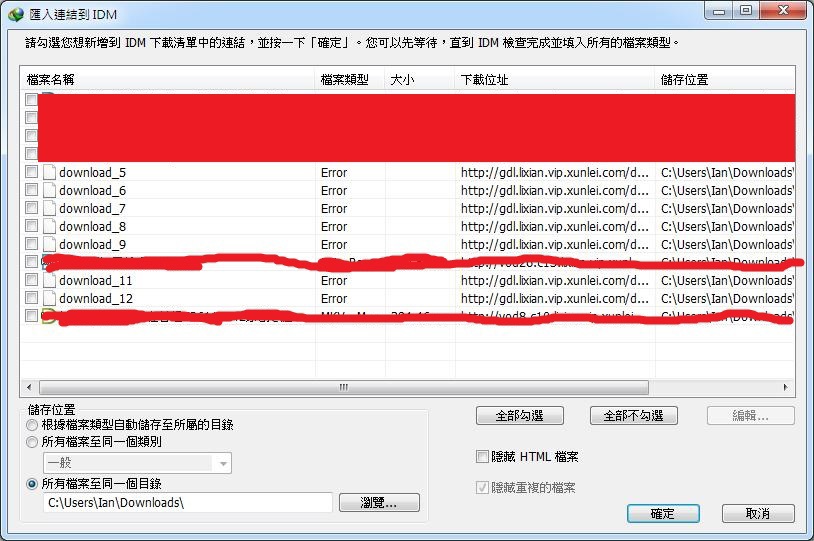Click the IDM globe icon in title bar
The image size is (814, 541).
coord(16,14)
